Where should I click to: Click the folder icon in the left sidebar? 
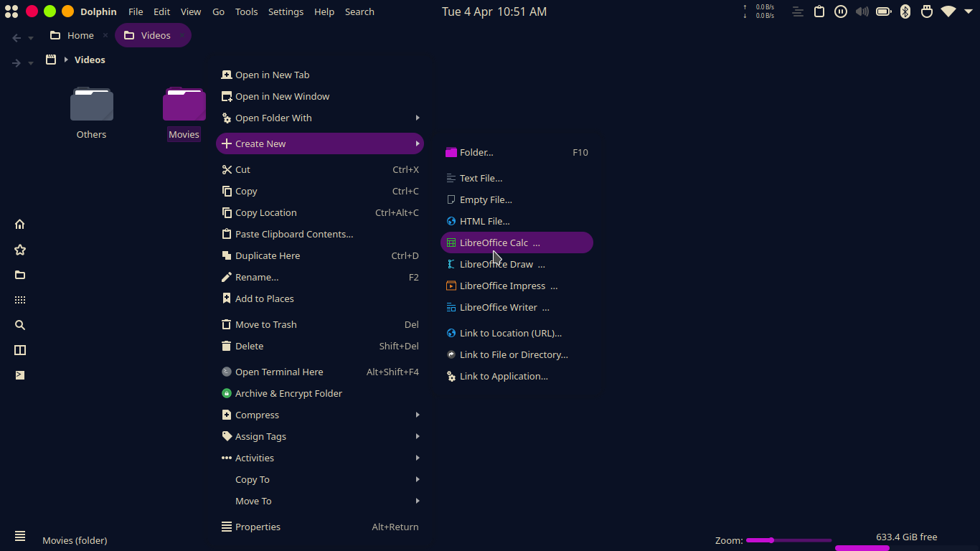click(20, 275)
